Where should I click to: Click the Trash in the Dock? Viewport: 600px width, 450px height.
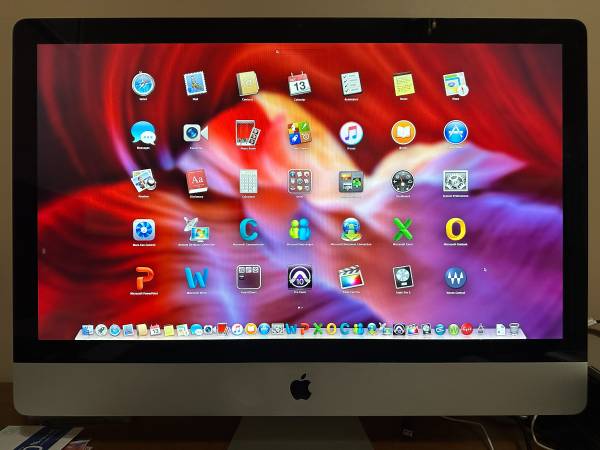pyautogui.click(x=513, y=329)
